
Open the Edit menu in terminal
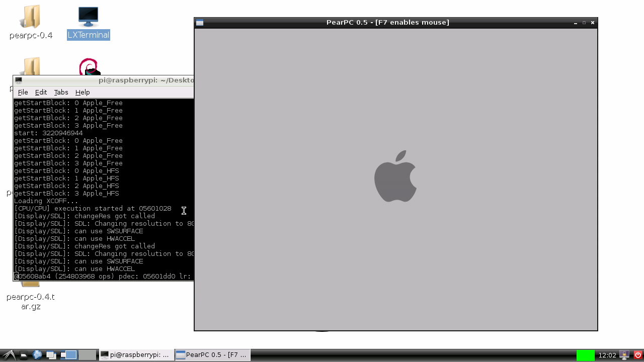(41, 92)
